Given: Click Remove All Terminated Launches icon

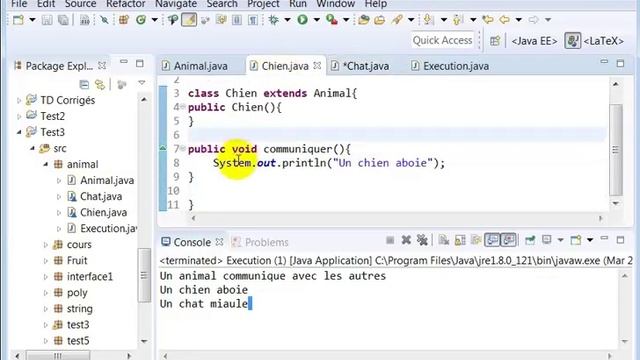Looking at the screenshot, I should (422, 240).
